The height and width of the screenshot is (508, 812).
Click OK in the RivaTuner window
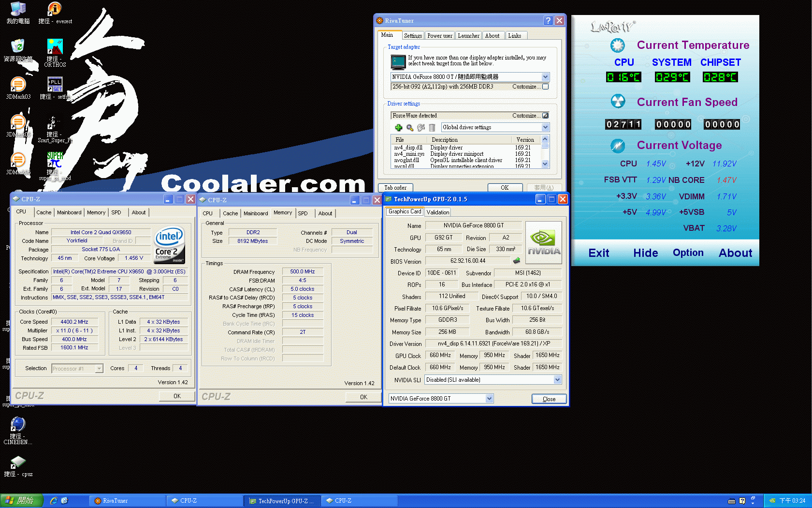pos(505,188)
